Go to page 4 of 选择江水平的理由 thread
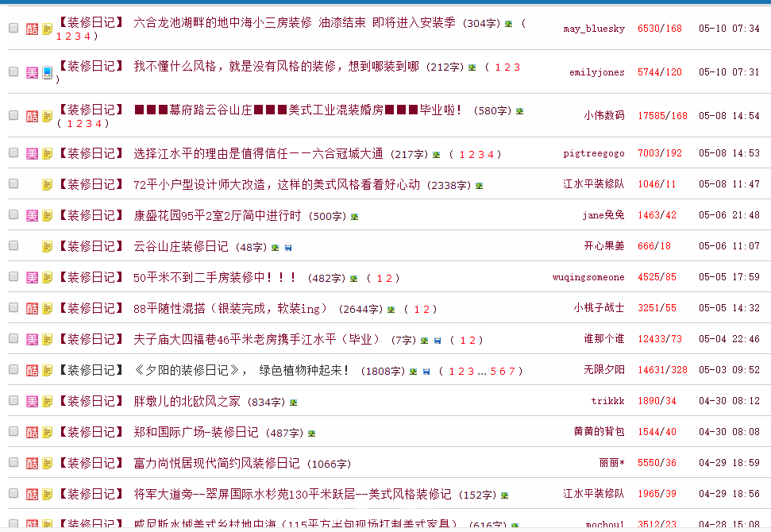The height and width of the screenshot is (532, 771). (x=490, y=154)
